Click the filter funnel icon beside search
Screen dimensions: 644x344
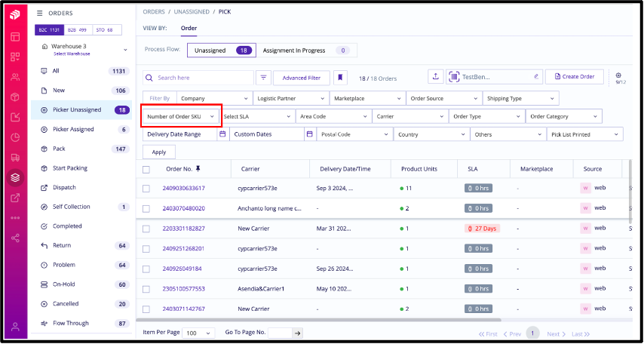[x=263, y=77]
